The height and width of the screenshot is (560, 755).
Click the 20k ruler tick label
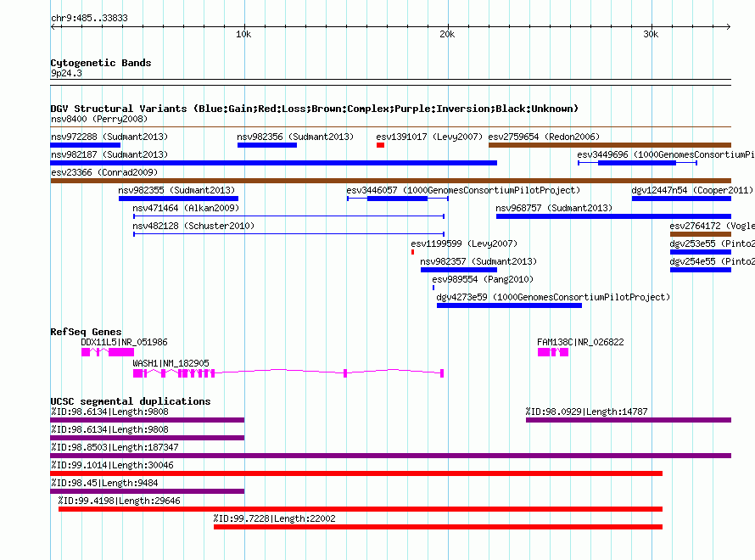pyautogui.click(x=447, y=34)
